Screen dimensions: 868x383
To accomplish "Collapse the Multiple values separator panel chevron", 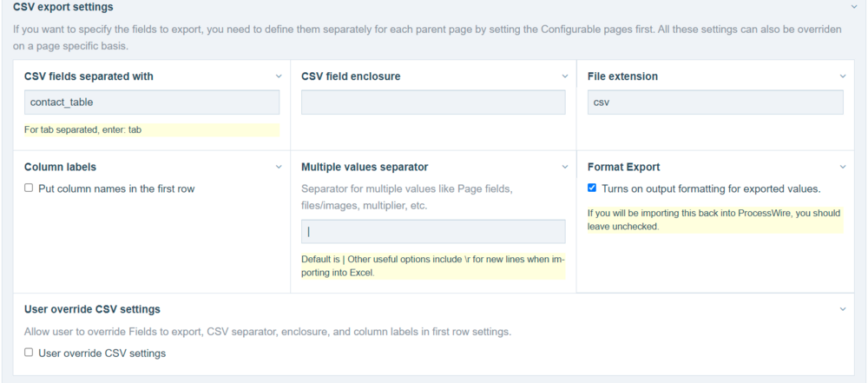I will click(x=565, y=167).
